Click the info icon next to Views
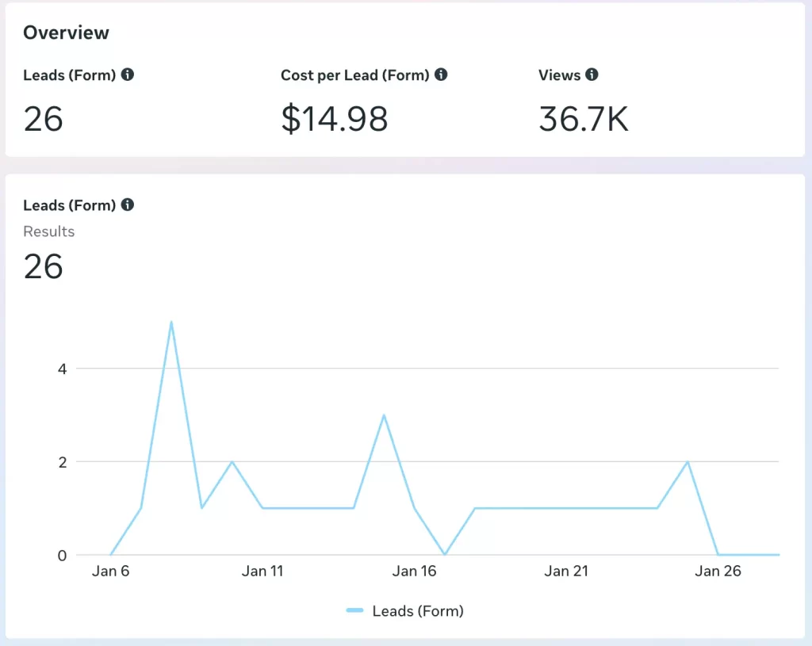This screenshot has height=646, width=812. 592,75
